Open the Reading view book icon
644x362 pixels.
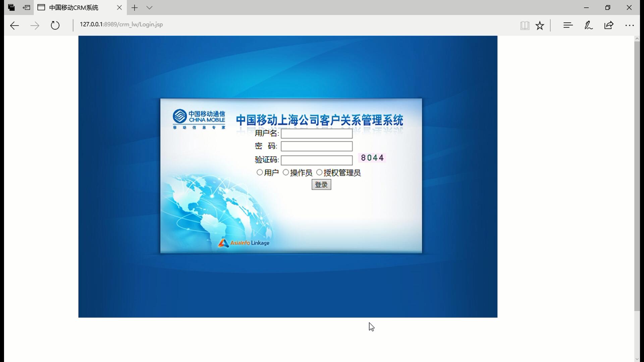525,25
